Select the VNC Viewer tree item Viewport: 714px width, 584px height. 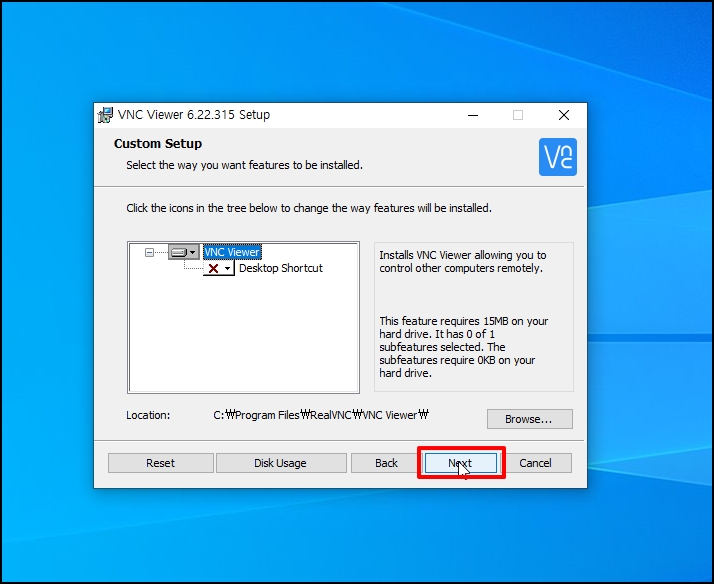[x=232, y=252]
